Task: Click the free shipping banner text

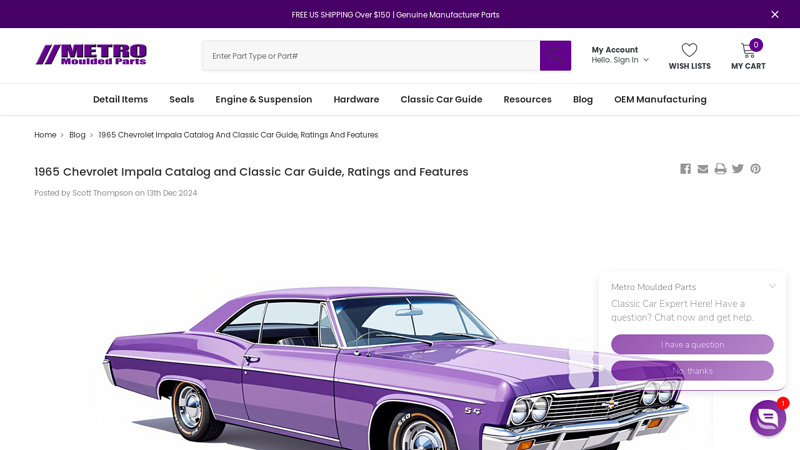Action: coord(395,15)
